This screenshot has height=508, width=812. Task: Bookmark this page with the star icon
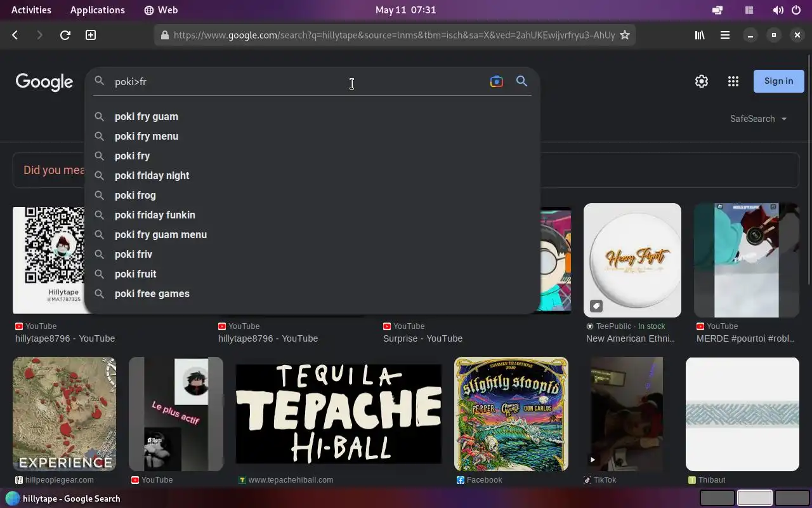(625, 35)
